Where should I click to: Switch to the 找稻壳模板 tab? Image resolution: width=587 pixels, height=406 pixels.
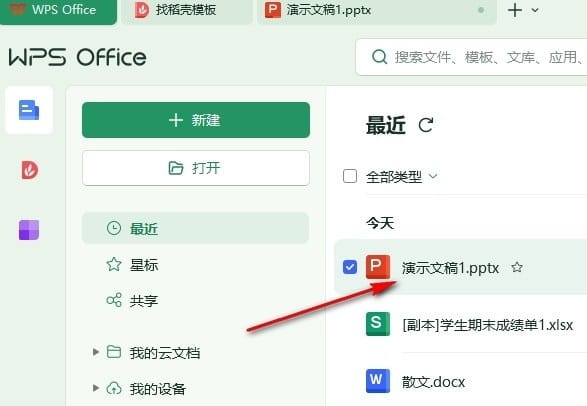point(186,11)
